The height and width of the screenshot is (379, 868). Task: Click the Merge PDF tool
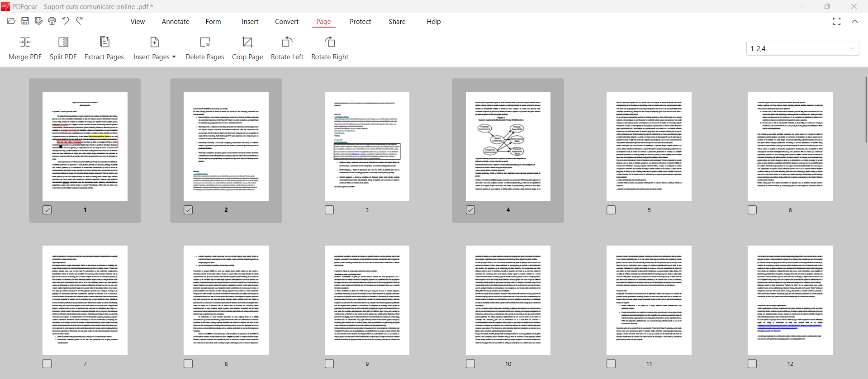25,48
